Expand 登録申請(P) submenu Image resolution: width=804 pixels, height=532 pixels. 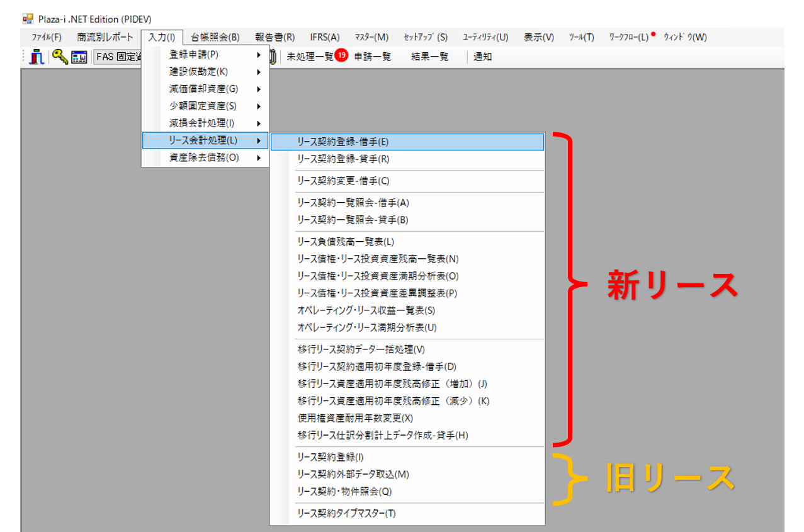tap(205, 55)
